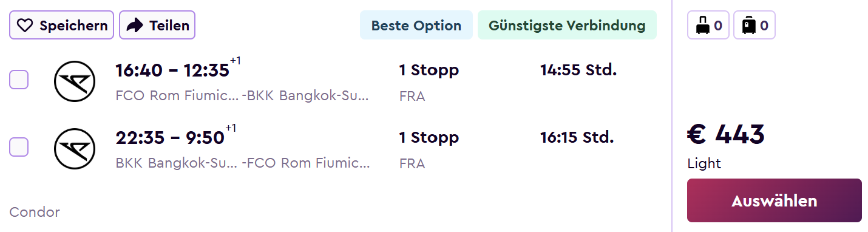868x232 pixels.
Task: Click the Light fare label
Action: coord(704,163)
